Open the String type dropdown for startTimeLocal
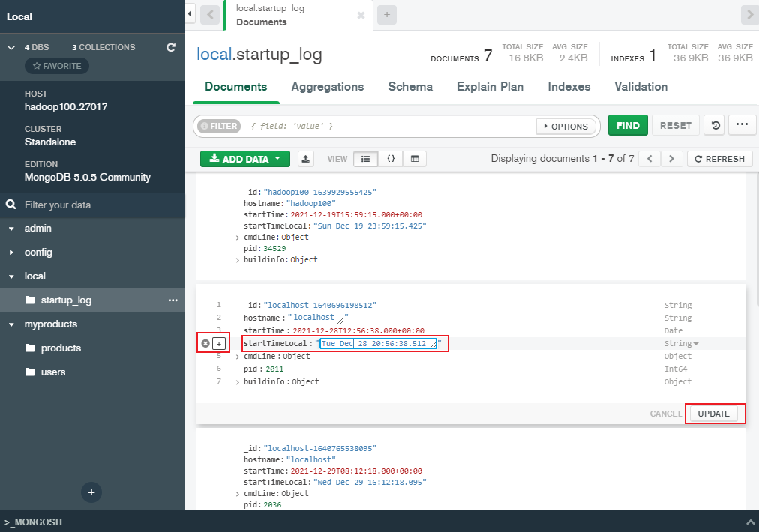 pyautogui.click(x=697, y=343)
